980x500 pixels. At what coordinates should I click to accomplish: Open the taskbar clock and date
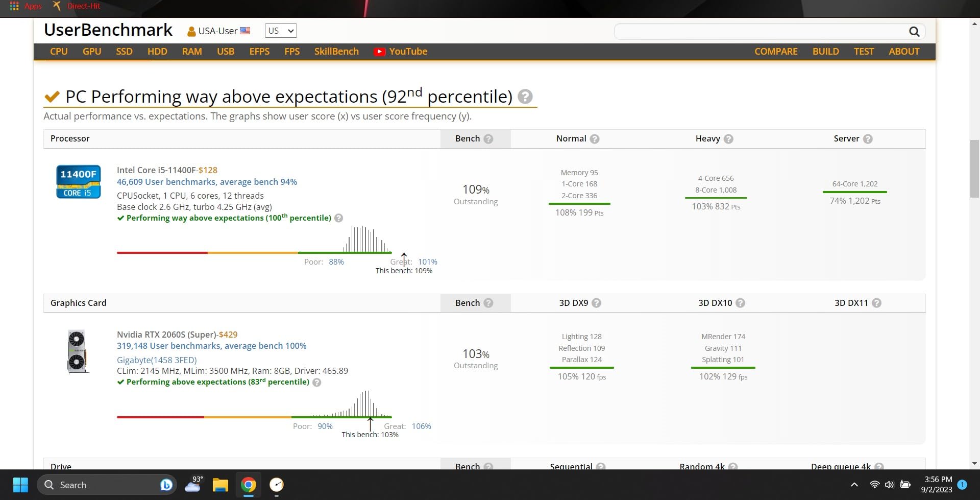pos(937,484)
